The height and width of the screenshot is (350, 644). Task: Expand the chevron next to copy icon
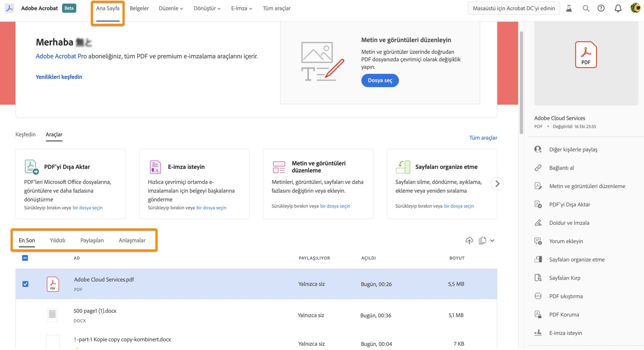(492, 241)
